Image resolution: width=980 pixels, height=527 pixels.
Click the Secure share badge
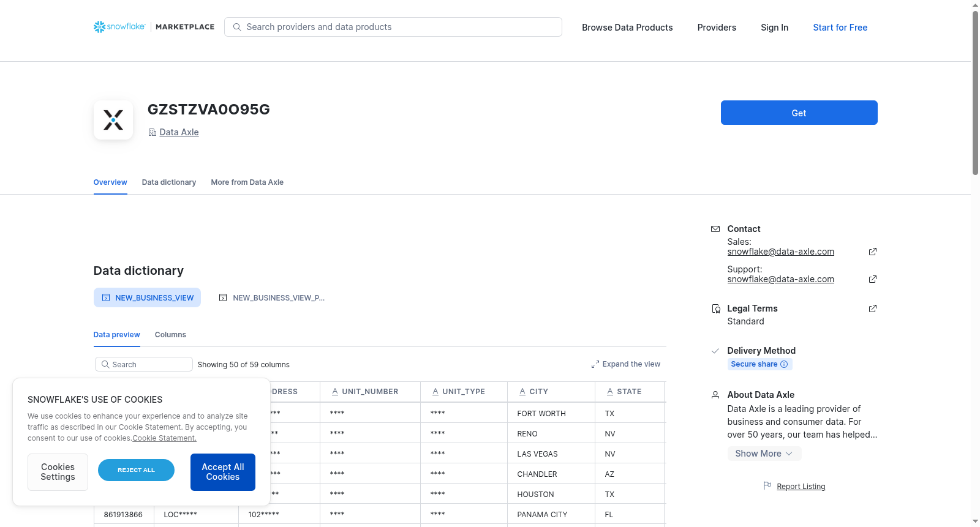(759, 364)
